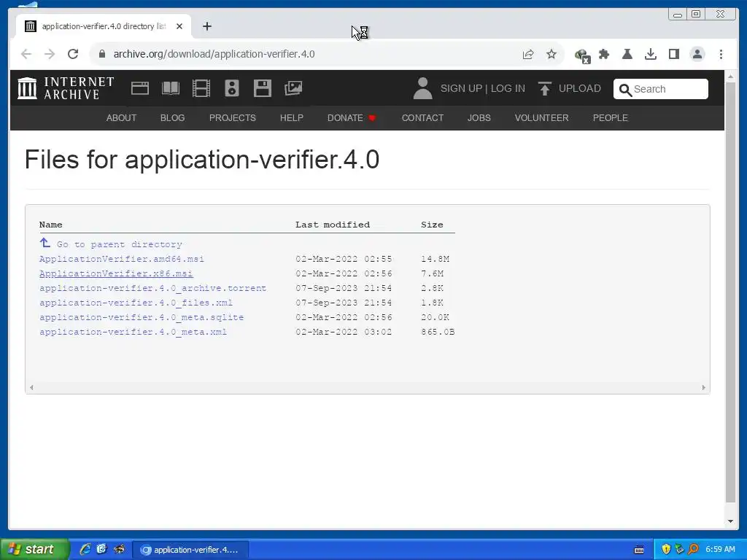
Task: Click the application-verifier taskbar button
Action: [x=190, y=550]
